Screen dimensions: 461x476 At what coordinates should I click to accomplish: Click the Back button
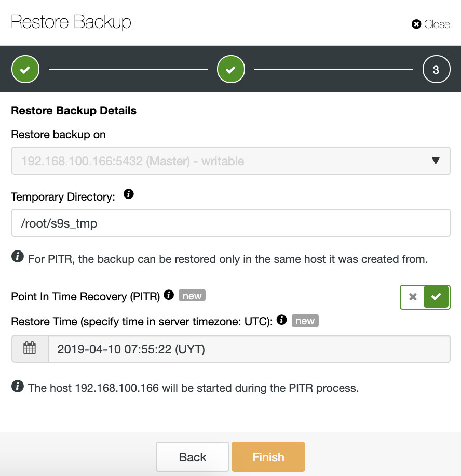[193, 457]
